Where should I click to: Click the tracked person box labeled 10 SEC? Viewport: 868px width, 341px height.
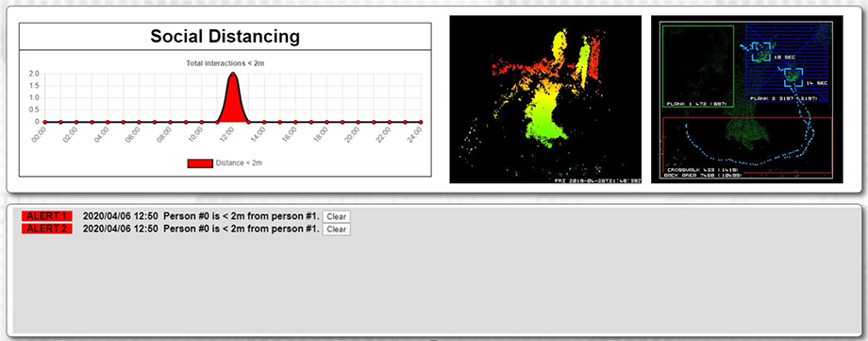pyautogui.click(x=760, y=52)
